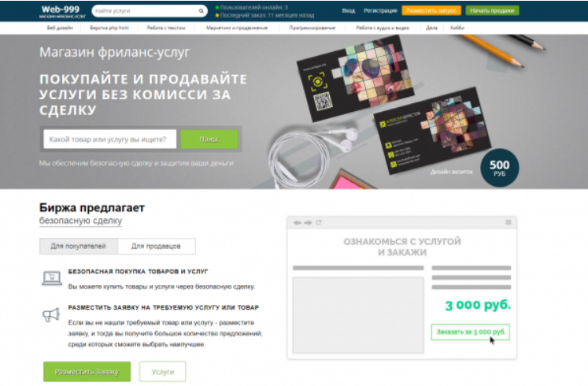Open Маркетинг и продвижение category
588x386 pixels.
pyautogui.click(x=237, y=28)
